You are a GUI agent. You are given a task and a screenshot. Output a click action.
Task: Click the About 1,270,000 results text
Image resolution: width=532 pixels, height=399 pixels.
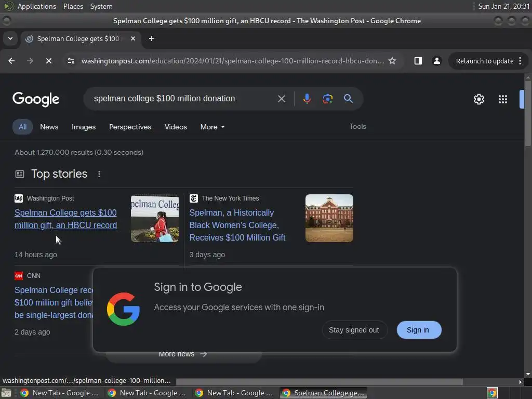[x=79, y=152]
